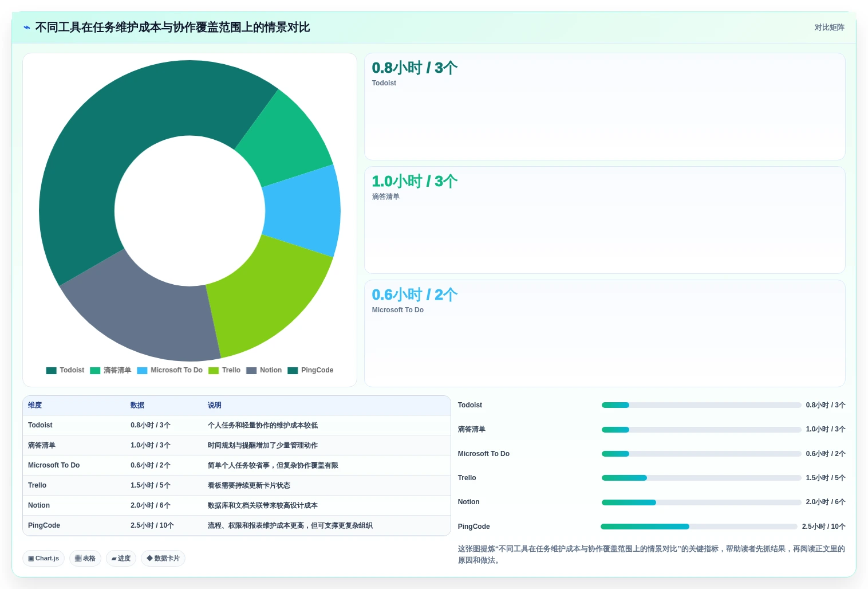The height and width of the screenshot is (589, 868).
Task: Click the PingCode label in the progress list
Action: tap(474, 527)
